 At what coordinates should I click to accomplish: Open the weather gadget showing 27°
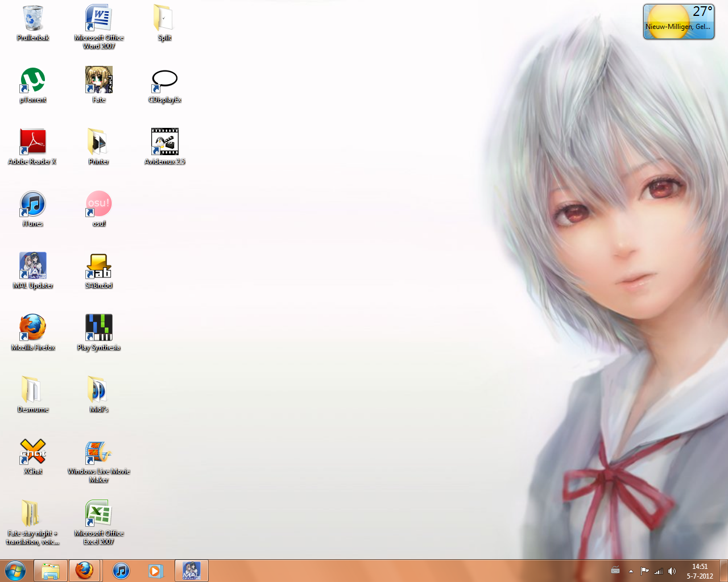pyautogui.click(x=679, y=22)
